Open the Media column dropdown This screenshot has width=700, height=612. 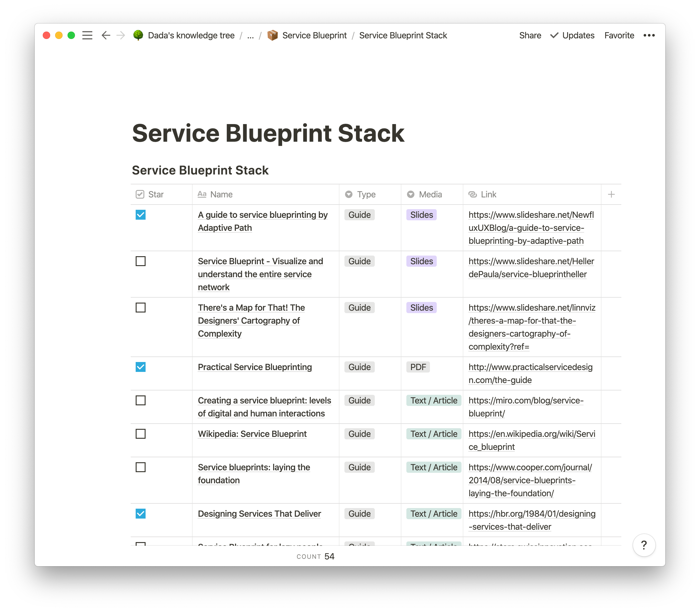[410, 194]
